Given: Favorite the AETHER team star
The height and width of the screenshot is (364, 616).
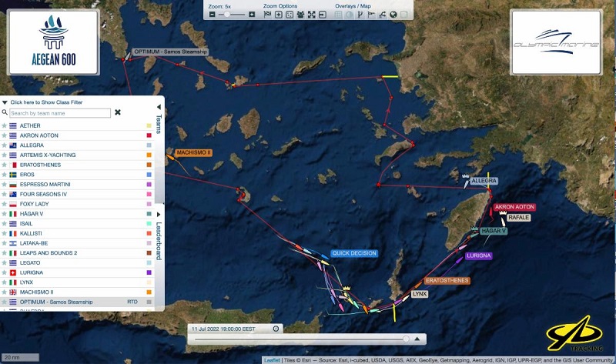Looking at the screenshot, I should pyautogui.click(x=4, y=125).
